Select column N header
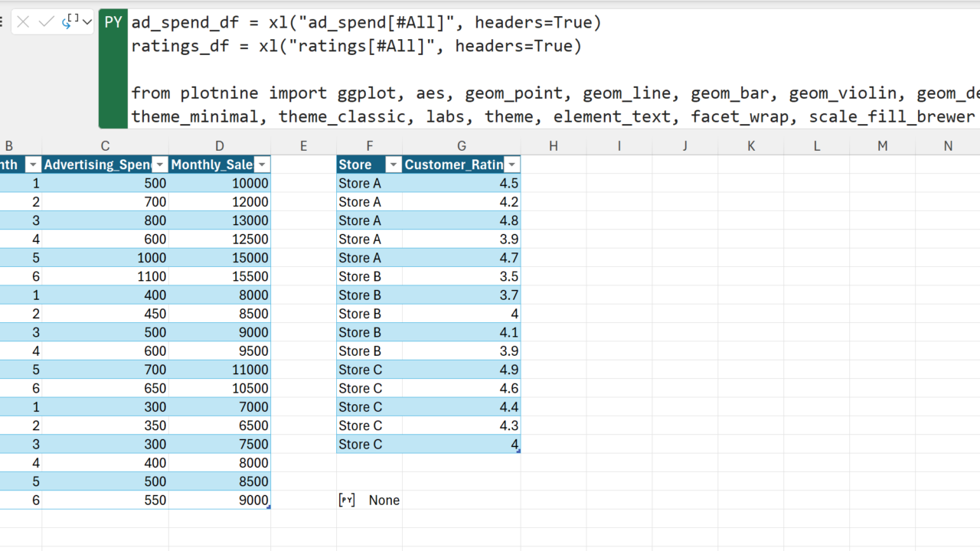Image resolution: width=980 pixels, height=551 pixels. pyautogui.click(x=948, y=146)
